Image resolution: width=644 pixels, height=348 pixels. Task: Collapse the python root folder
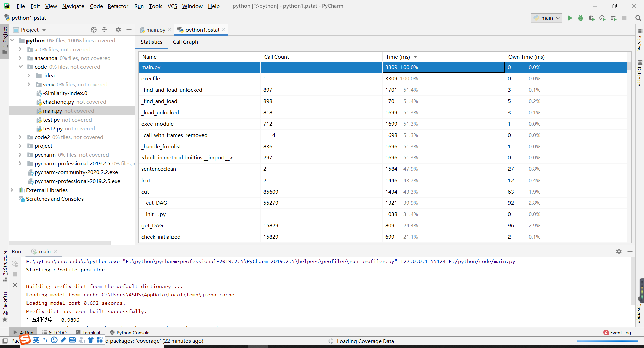(13, 41)
